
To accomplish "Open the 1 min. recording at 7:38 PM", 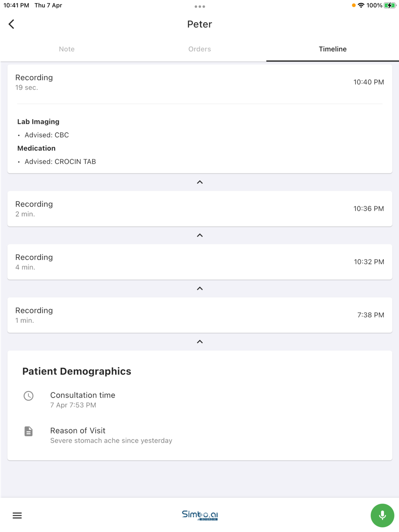I will click(x=199, y=315).
